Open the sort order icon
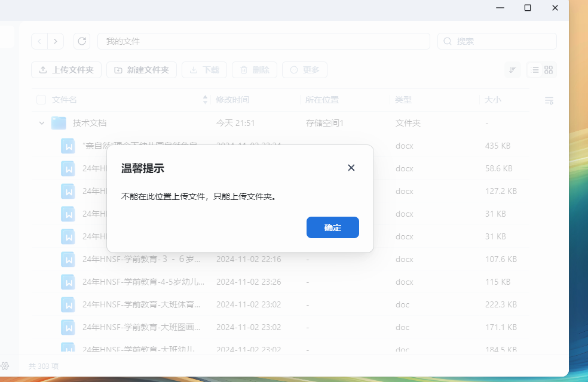The image size is (588, 382). (512, 70)
